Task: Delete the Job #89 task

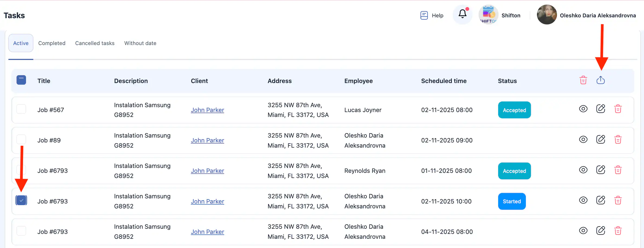Action: coord(618,139)
